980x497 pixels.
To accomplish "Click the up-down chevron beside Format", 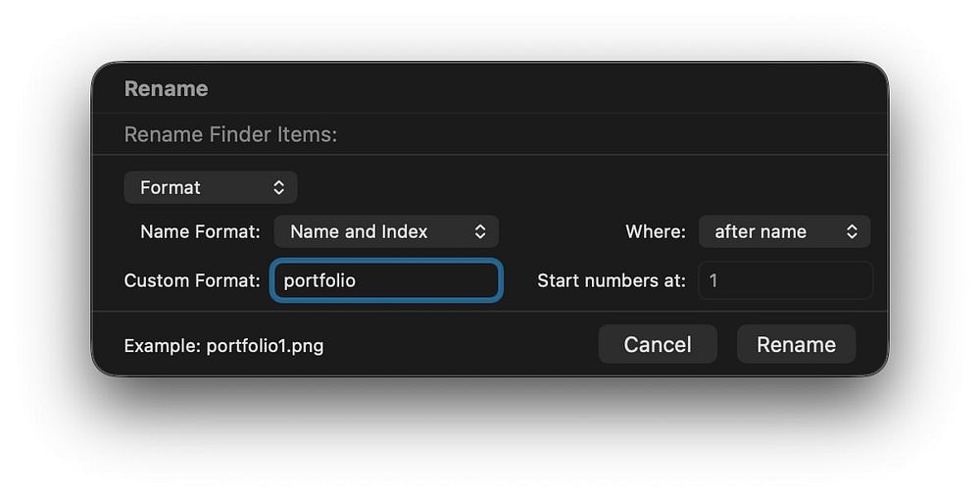I will (278, 187).
